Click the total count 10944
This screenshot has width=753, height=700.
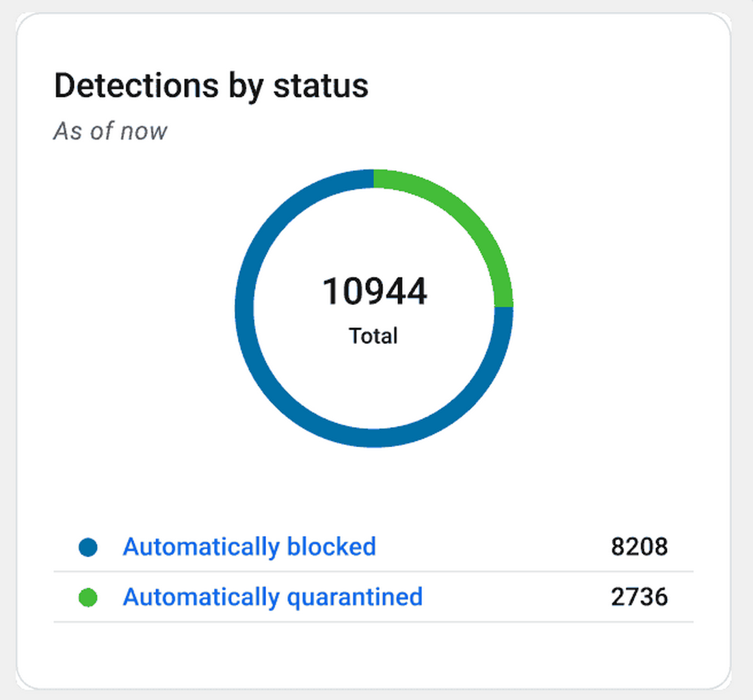(374, 291)
